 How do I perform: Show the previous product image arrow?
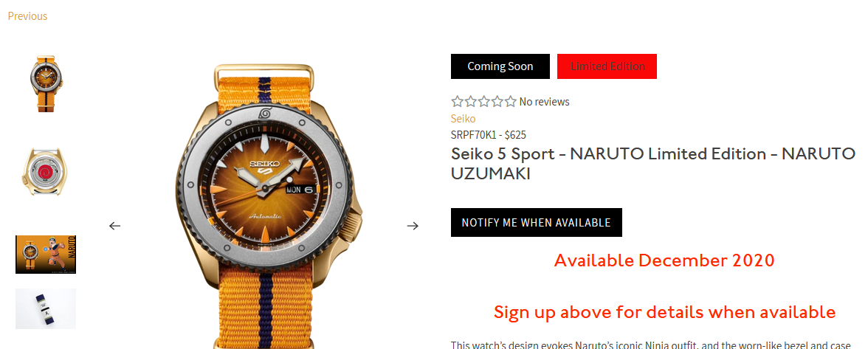pos(114,226)
